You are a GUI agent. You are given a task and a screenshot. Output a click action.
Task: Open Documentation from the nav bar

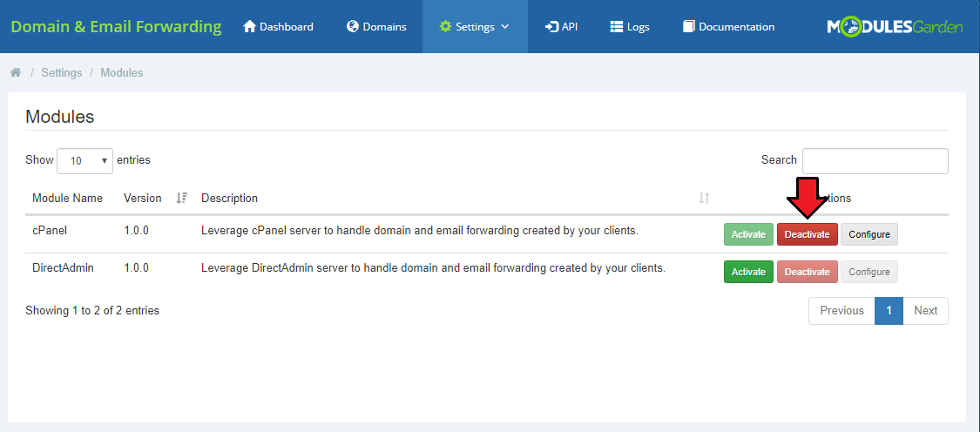pyautogui.click(x=729, y=27)
